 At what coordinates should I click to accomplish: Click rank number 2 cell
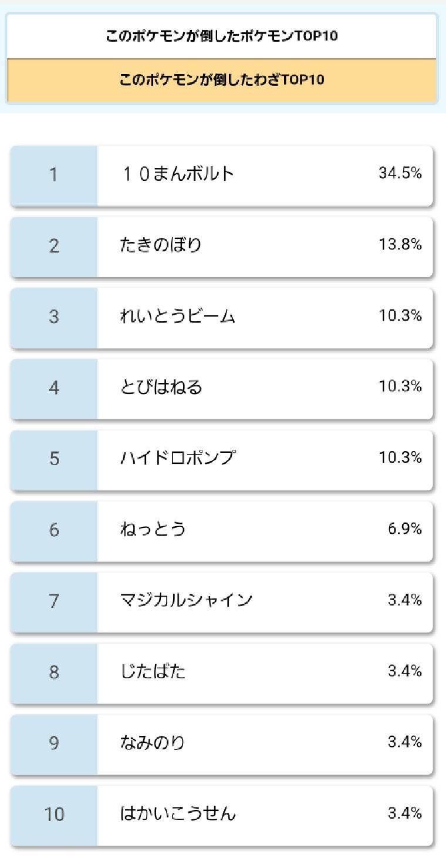point(54,247)
